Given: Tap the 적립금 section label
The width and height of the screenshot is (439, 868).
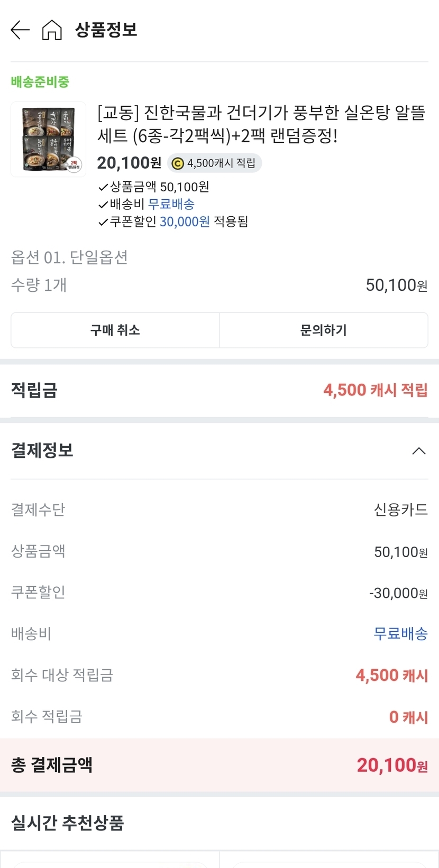Looking at the screenshot, I should coord(34,390).
